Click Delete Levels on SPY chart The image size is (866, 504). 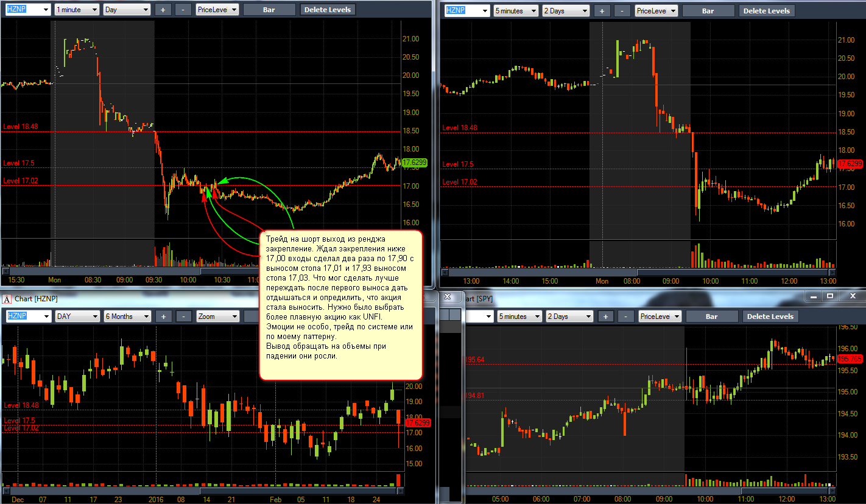click(770, 317)
